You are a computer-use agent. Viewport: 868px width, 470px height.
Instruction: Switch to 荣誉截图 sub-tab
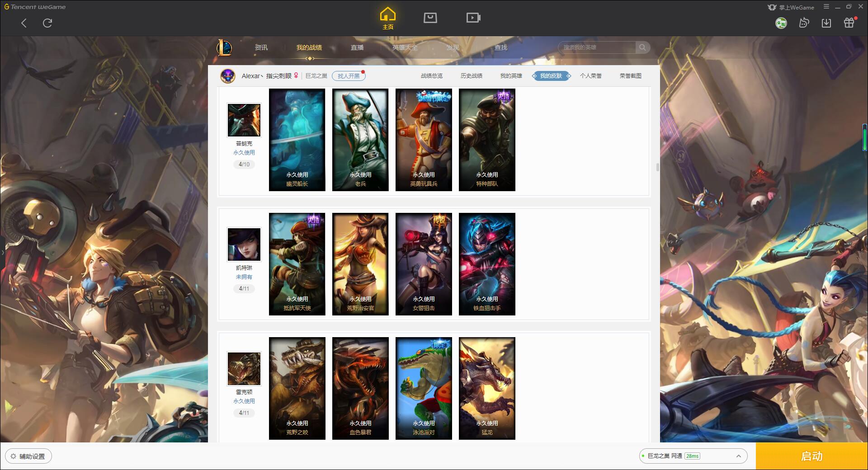pos(631,76)
